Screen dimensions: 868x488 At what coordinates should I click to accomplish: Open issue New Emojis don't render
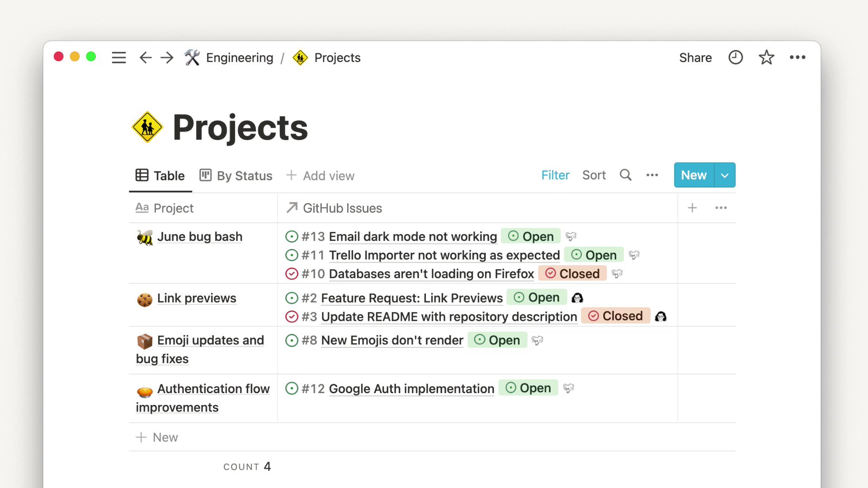392,340
